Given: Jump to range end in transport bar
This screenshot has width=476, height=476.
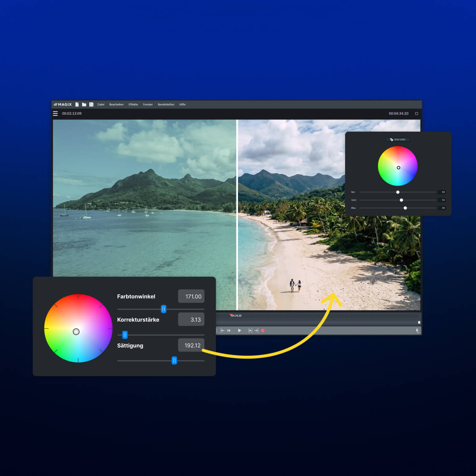Looking at the screenshot, I should point(256,330).
